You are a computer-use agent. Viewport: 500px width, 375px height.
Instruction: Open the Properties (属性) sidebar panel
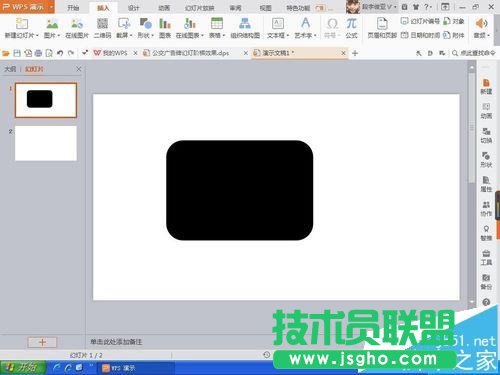click(x=486, y=184)
